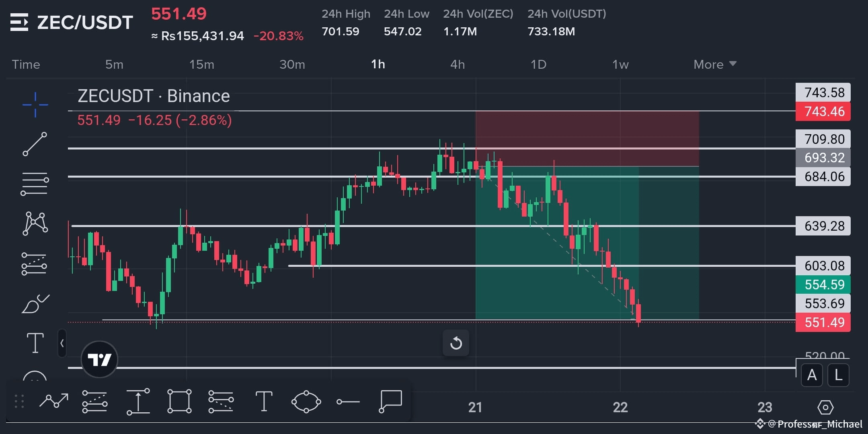Screen dimensions: 868x434
Task: Open the market list menu icon
Action: click(x=19, y=22)
